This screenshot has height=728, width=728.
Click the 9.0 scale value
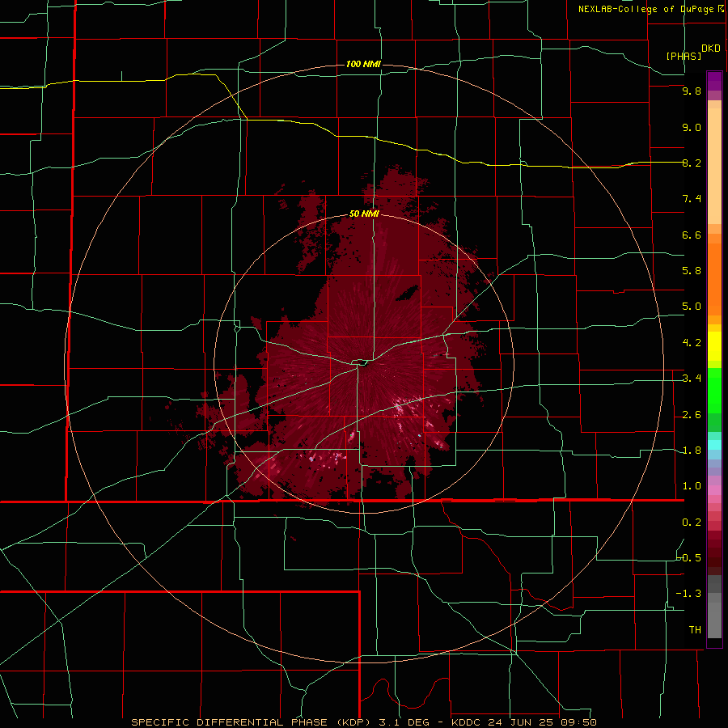(692, 127)
